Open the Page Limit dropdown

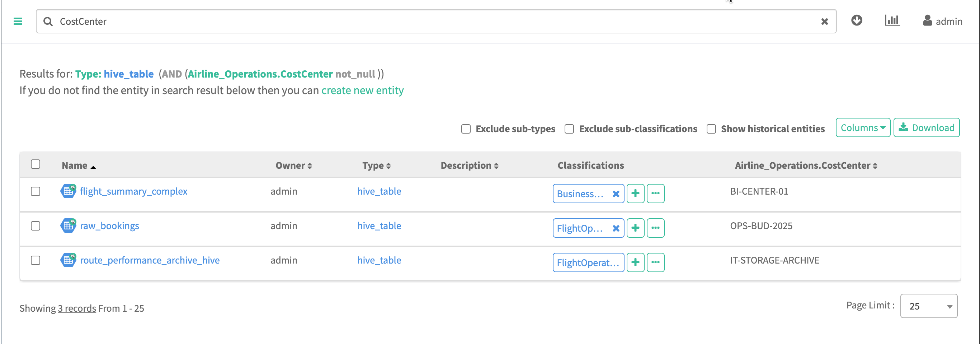coord(928,306)
